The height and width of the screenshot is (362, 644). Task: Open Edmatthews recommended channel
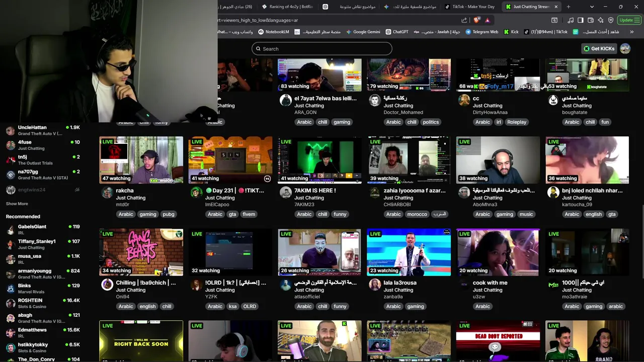tap(43, 333)
